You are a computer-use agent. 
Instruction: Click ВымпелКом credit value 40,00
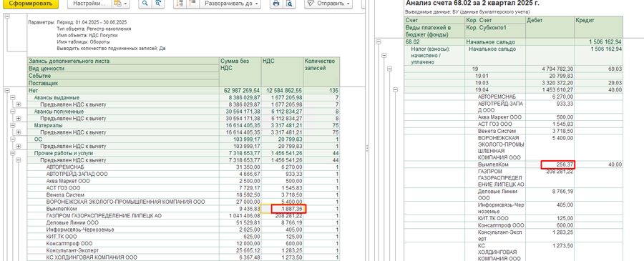(x=615, y=164)
